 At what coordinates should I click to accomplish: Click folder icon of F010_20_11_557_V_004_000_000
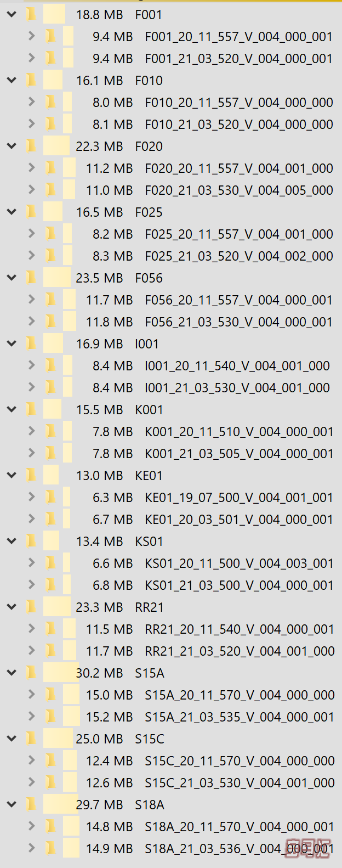50,103
